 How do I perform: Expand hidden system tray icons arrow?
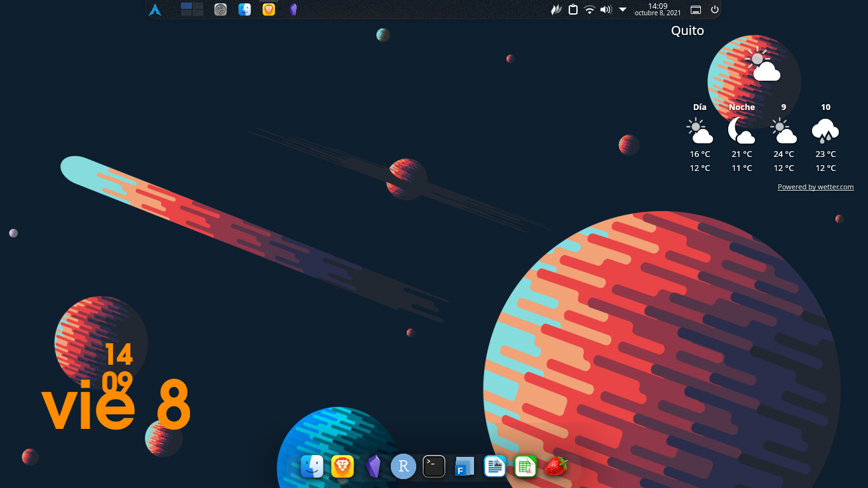(x=623, y=10)
